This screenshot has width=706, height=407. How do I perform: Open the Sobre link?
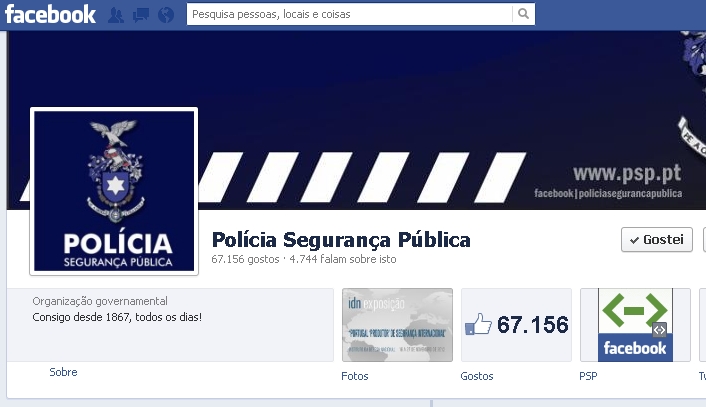pos(63,372)
